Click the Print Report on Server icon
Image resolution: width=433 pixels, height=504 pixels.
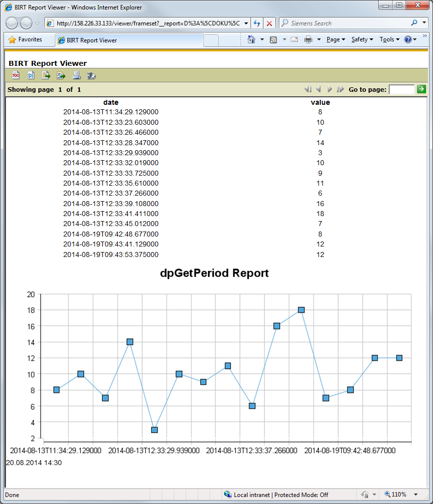click(x=91, y=75)
